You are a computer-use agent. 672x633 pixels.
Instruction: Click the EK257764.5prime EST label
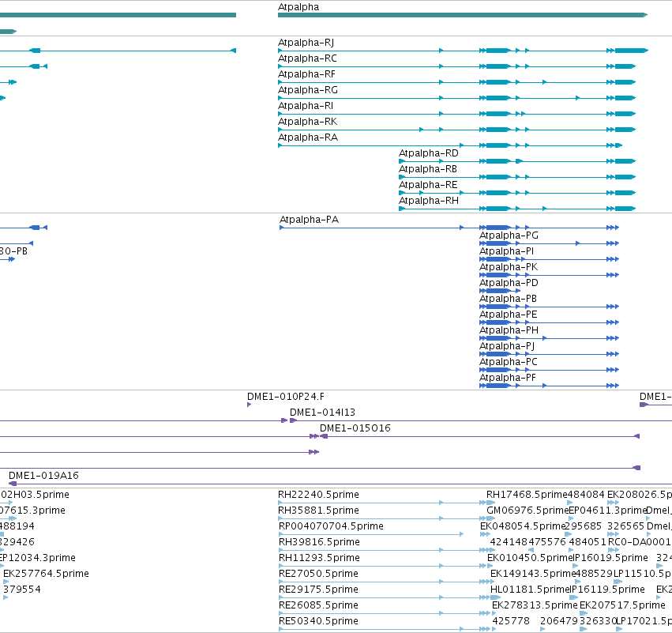[x=46, y=574]
